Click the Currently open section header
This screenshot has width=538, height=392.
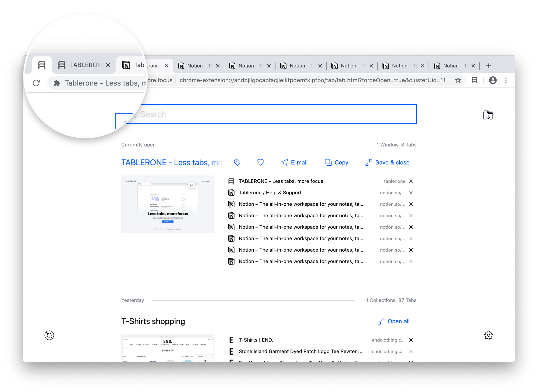(x=138, y=144)
